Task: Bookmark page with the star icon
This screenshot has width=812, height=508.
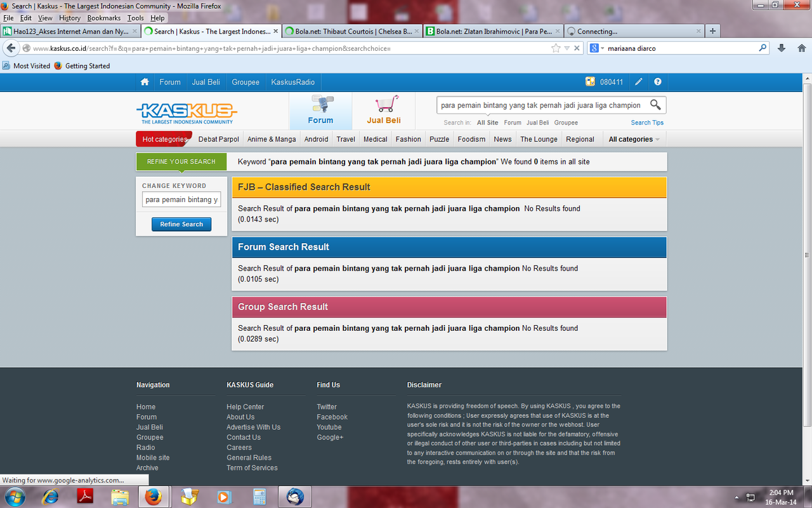Action: click(x=556, y=48)
